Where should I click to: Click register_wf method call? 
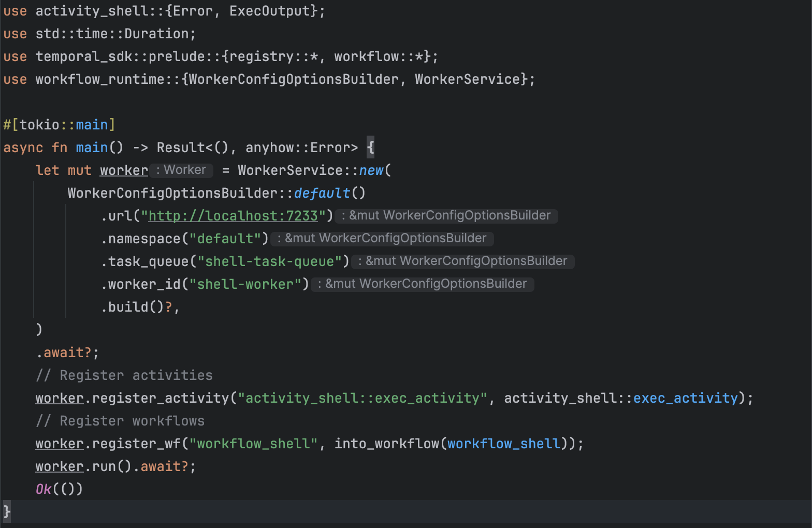tap(137, 444)
